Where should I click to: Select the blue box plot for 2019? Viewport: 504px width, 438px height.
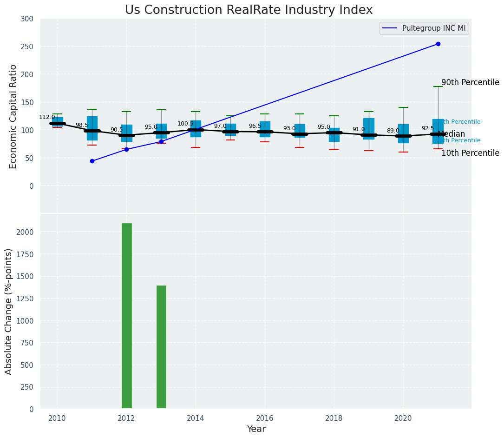pos(369,129)
